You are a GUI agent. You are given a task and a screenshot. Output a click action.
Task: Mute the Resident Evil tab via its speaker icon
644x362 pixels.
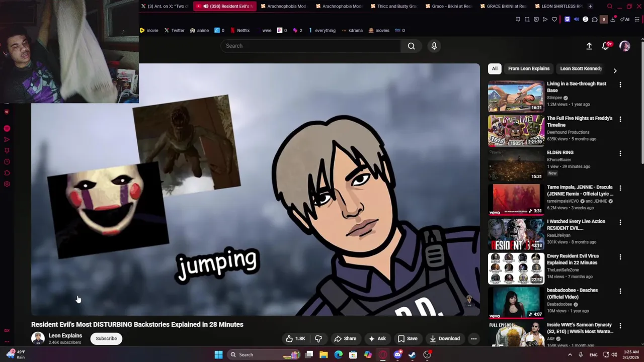coord(206,6)
